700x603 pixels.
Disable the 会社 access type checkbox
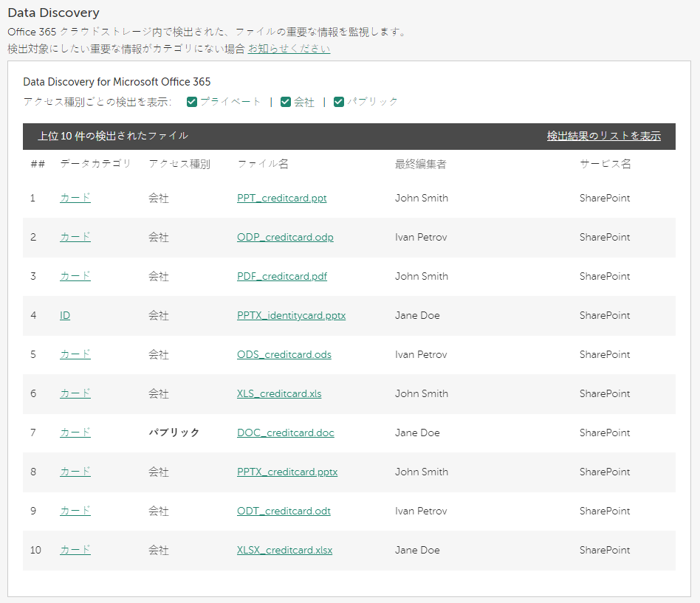click(285, 101)
